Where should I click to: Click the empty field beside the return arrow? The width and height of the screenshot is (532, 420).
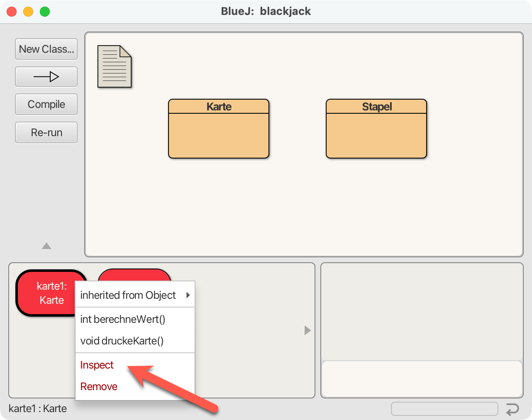tap(444, 409)
